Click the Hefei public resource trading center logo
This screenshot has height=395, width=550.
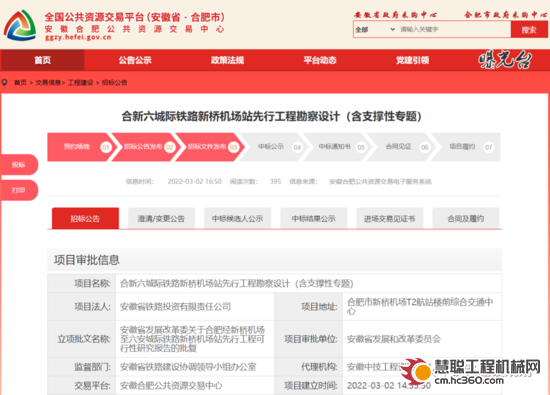[20, 25]
